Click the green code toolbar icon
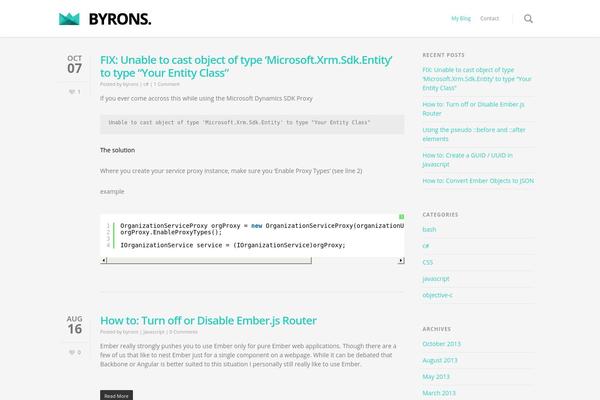Viewport: 600px width, 400px height. click(x=401, y=217)
